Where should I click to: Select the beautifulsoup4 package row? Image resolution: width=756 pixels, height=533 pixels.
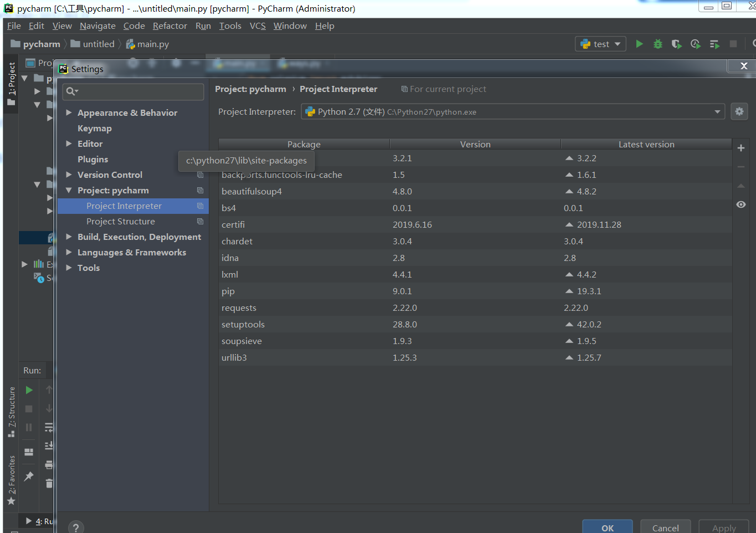(x=475, y=191)
